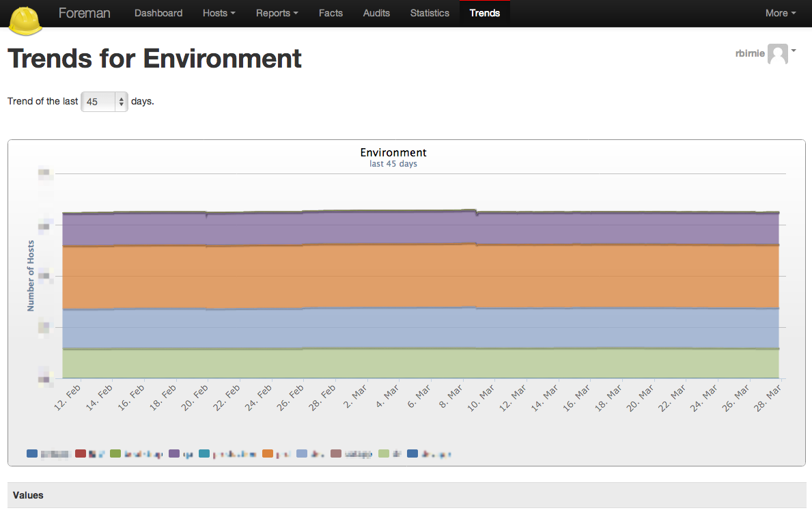
Task: Click the '28. Mar' date axis label
Action: tap(767, 397)
